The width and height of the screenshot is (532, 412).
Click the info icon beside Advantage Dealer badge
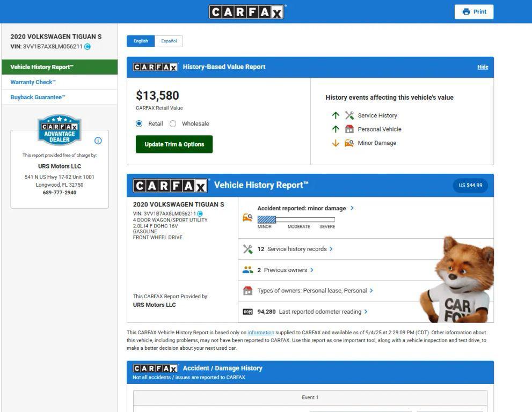98,141
